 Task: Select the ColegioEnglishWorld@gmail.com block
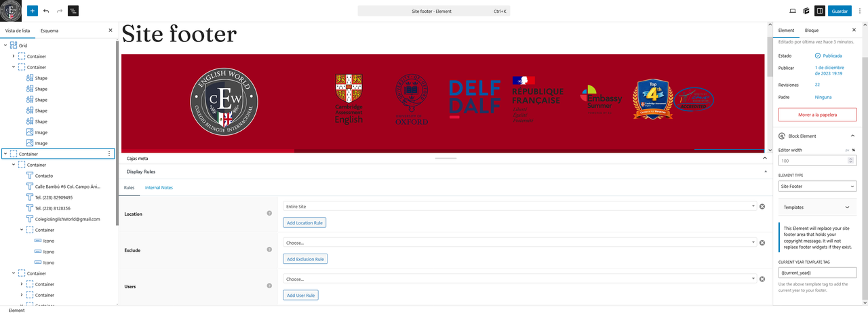67,219
